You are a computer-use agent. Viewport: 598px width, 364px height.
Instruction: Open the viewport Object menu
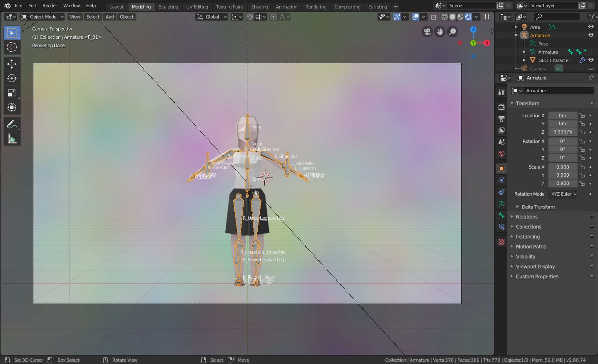(x=126, y=17)
